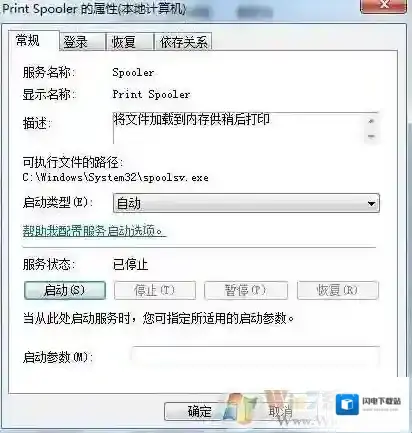Open the 依存关系 tab
This screenshot has width=412, height=433.
183,42
